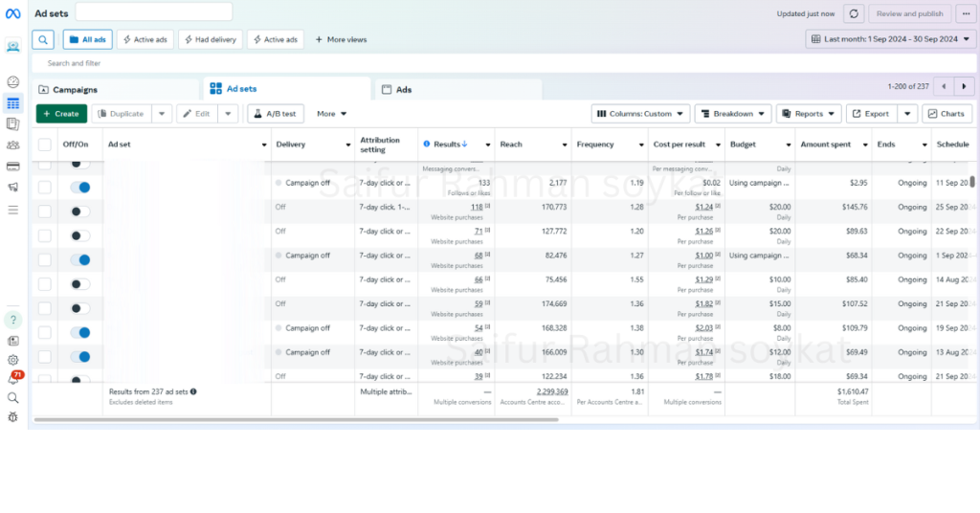Tick the select-all checkbox in table header
The image size is (980, 513).
click(x=45, y=145)
